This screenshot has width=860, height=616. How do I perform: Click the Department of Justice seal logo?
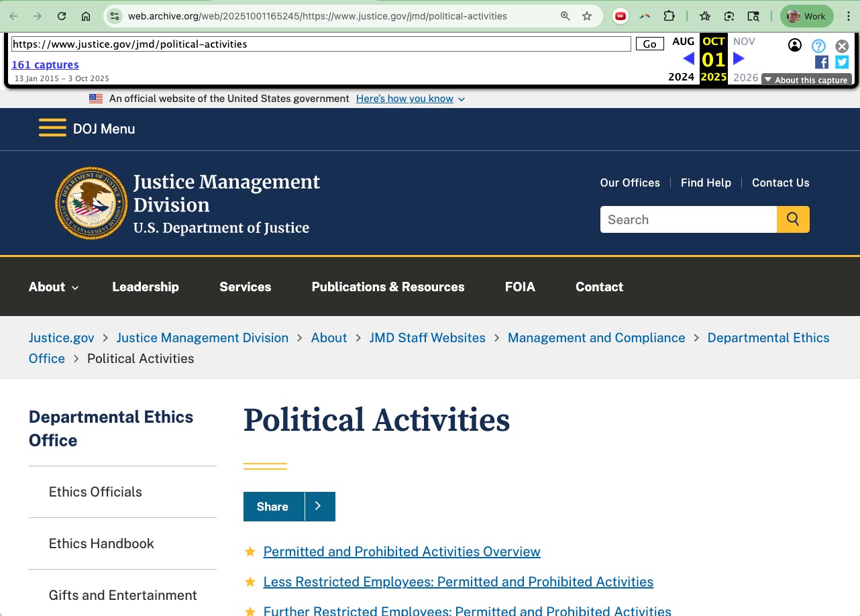tap(91, 203)
